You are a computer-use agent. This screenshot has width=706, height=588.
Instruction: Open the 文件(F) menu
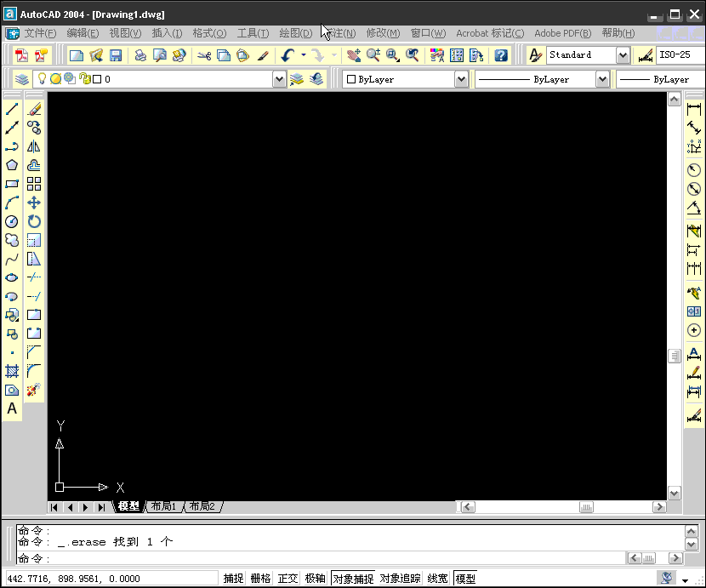(x=40, y=33)
